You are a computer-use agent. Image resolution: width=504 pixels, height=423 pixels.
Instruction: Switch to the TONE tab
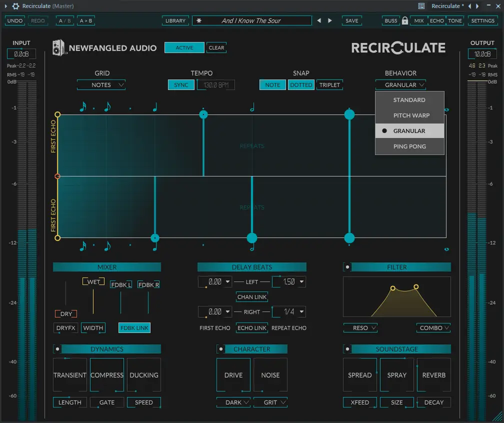pyautogui.click(x=455, y=20)
